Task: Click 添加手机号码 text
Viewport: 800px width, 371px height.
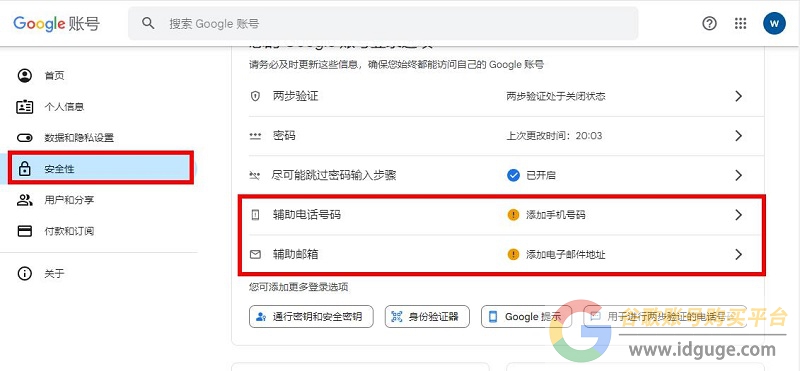Action: [556, 215]
